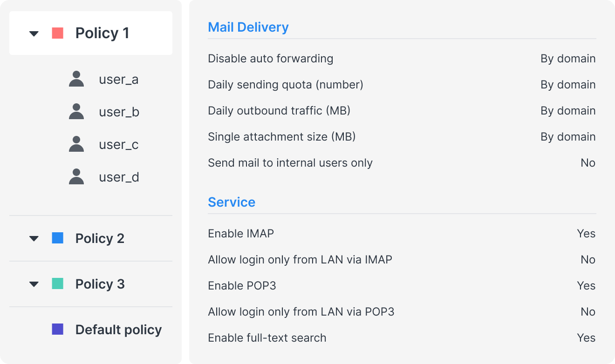Open the Policy 2 label

(100, 238)
